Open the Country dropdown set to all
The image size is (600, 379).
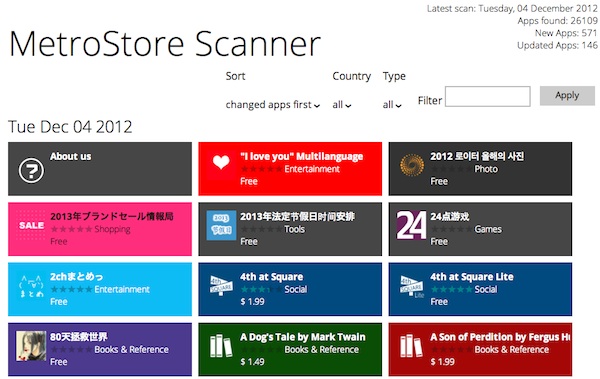[x=341, y=105]
